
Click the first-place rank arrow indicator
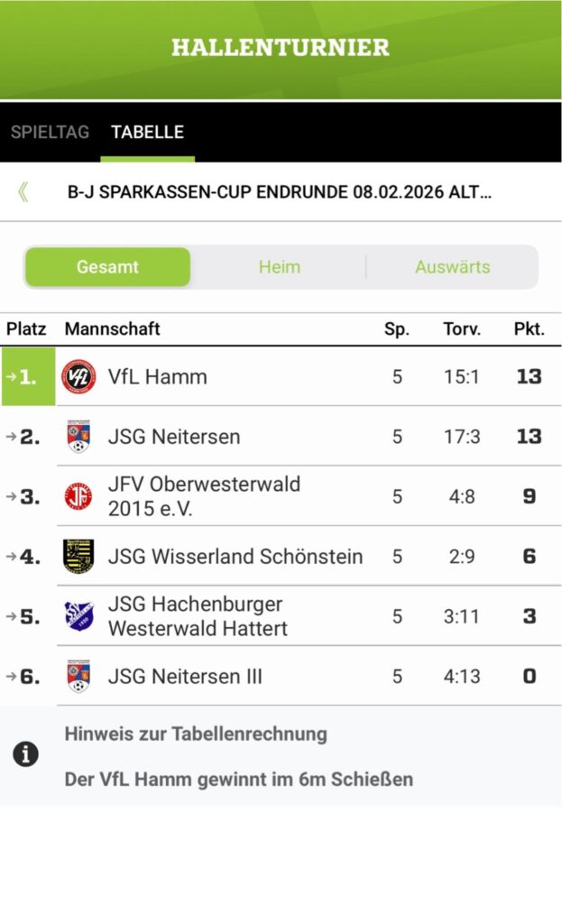point(10,376)
